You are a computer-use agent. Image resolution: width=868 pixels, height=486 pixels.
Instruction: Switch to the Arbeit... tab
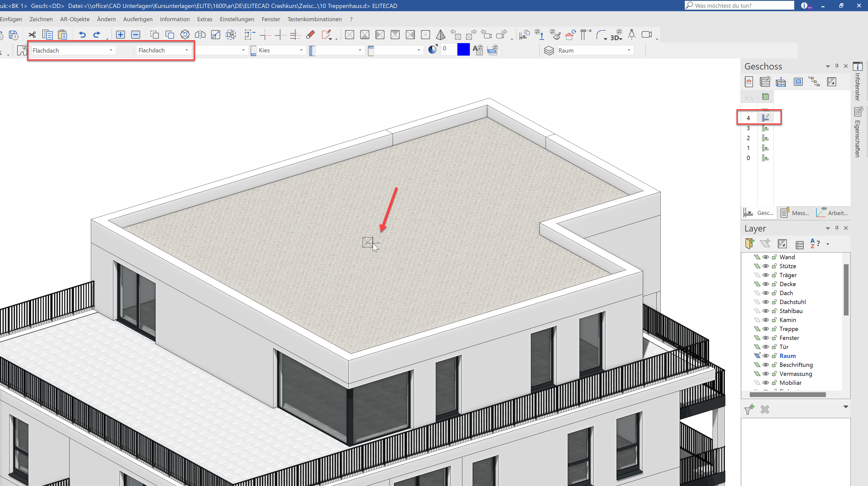[x=832, y=213]
